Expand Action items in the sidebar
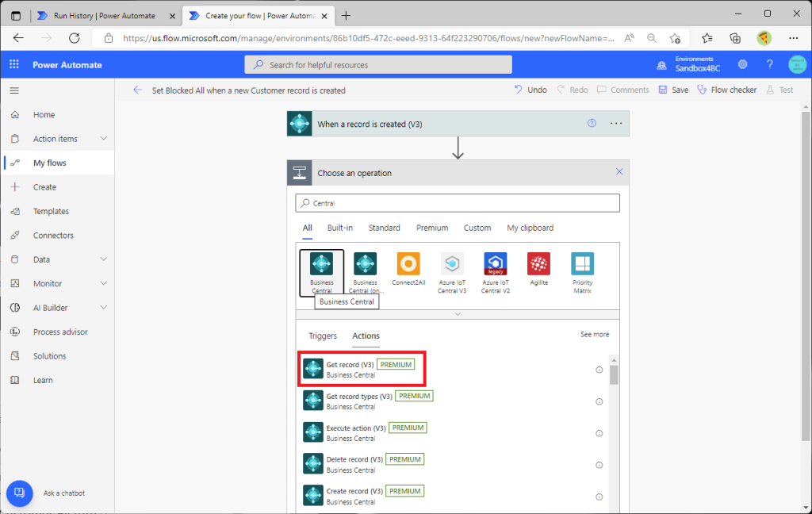 click(104, 138)
